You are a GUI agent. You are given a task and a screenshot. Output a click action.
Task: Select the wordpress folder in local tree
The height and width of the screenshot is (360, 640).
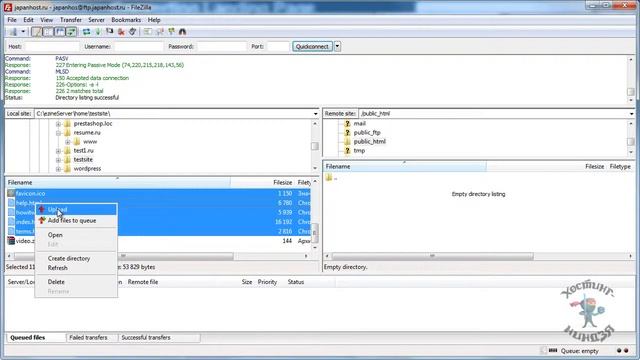click(x=87, y=169)
